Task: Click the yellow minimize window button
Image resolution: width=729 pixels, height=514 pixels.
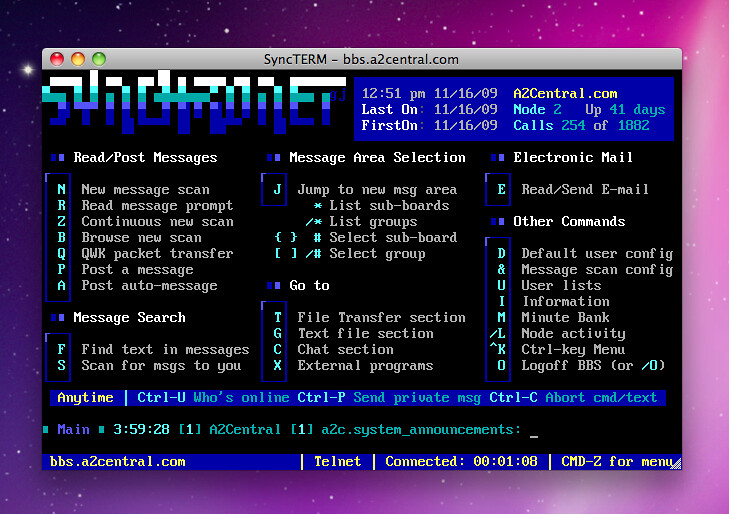Action: pos(78,59)
